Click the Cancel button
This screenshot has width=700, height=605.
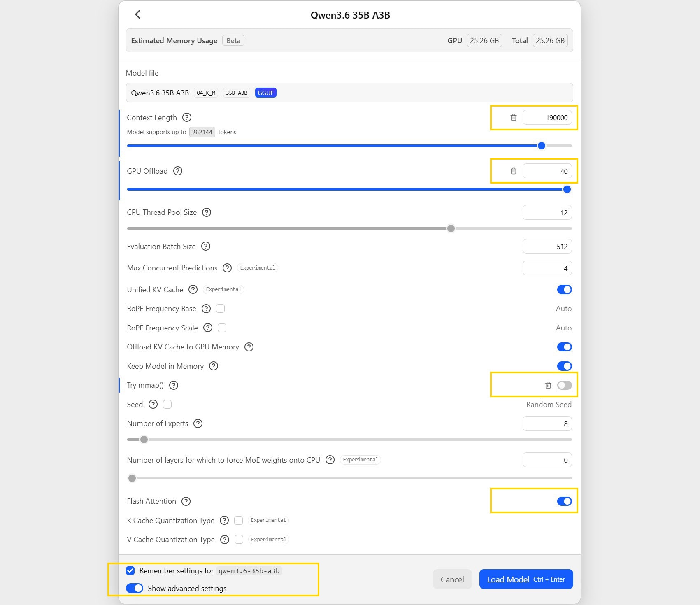click(452, 579)
